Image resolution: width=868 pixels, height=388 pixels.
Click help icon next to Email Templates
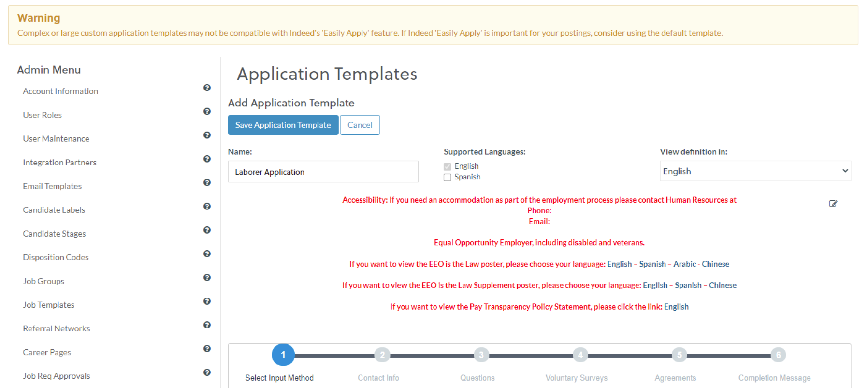(207, 182)
